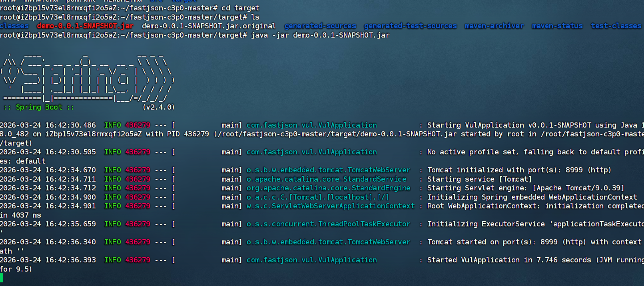
Task: Click 'w.s.c.ServletWebServerApplicationContext' logger name
Action: (x=331, y=206)
